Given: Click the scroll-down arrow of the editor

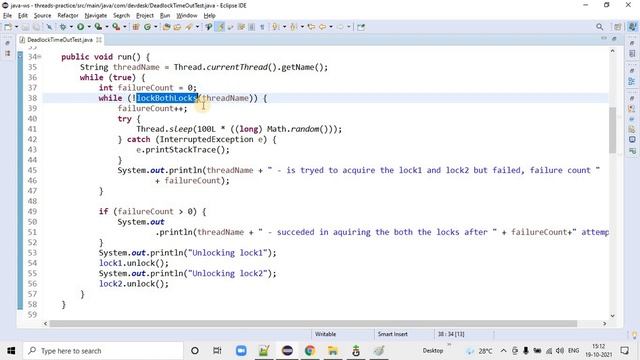Looking at the screenshot, I should (x=612, y=316).
